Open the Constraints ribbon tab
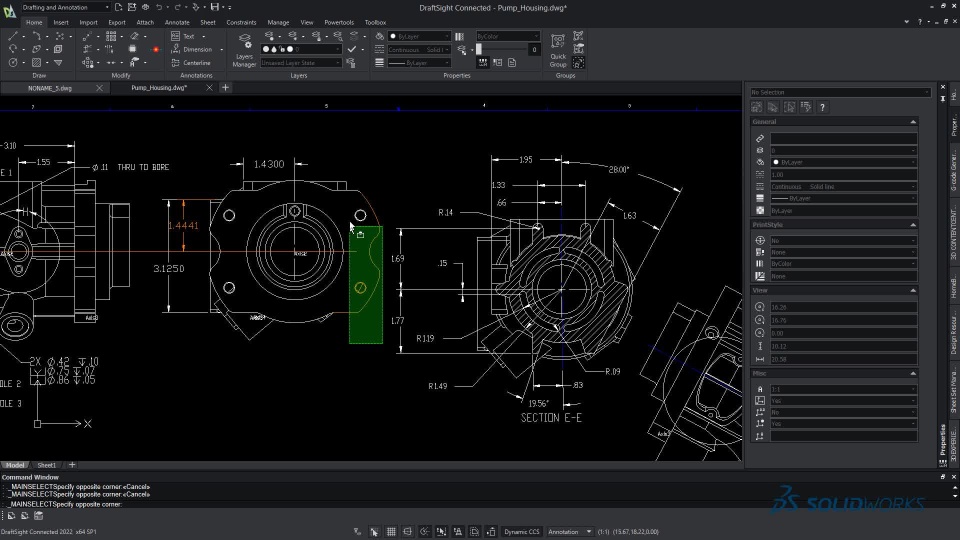The image size is (960, 540). pos(241,23)
